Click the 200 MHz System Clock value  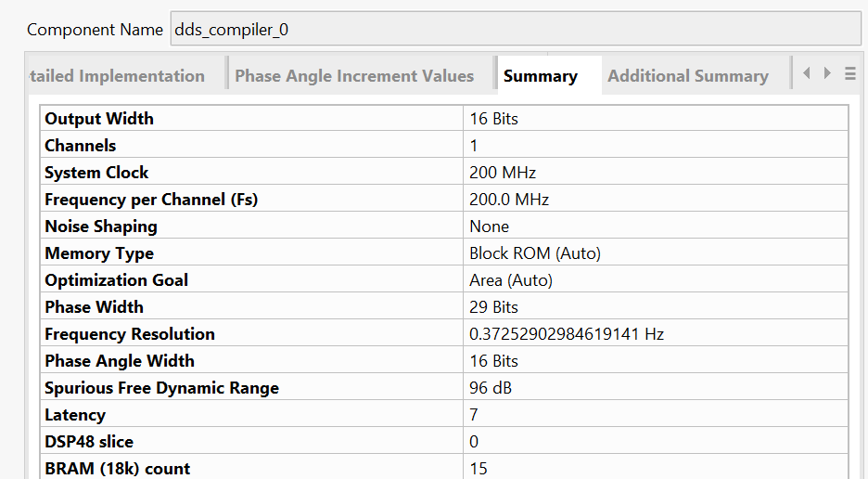coord(503,173)
